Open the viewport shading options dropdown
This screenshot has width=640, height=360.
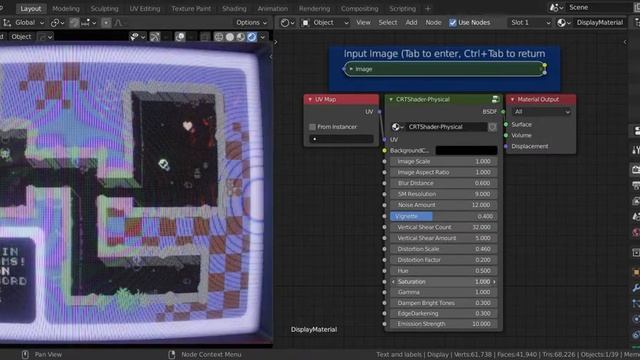[x=263, y=37]
